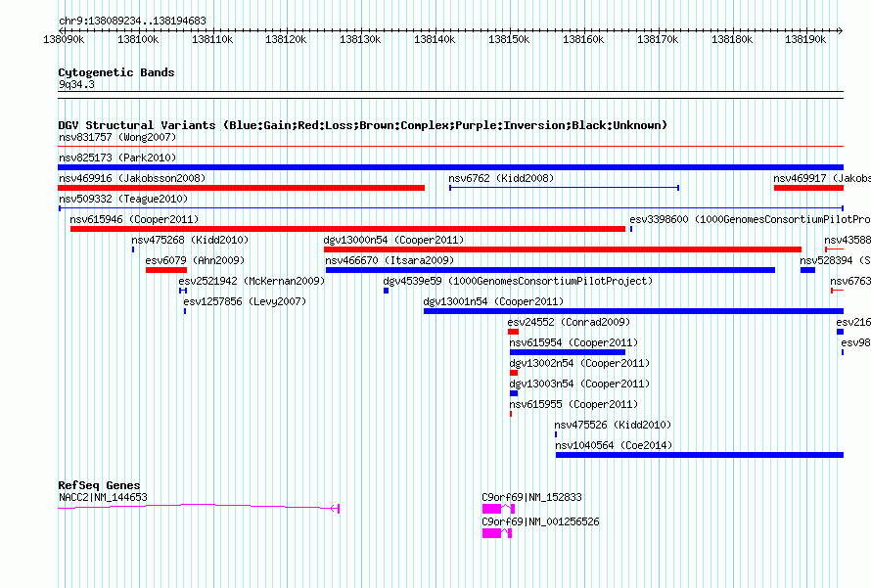Open the nsv1040564 (Coe2014) blue bar

pos(700,455)
